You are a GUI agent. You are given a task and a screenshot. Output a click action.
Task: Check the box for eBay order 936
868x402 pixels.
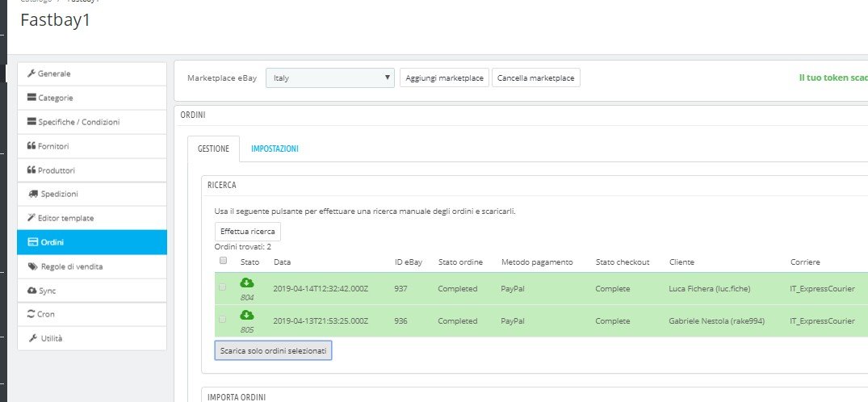(x=223, y=320)
